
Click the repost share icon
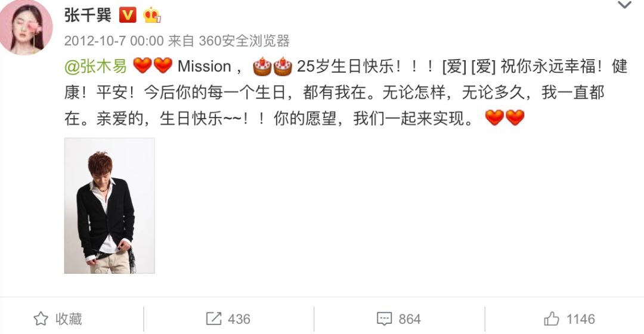tap(213, 319)
